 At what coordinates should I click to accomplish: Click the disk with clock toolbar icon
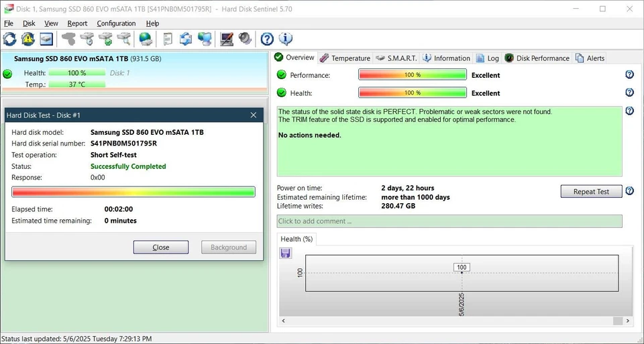coord(87,39)
